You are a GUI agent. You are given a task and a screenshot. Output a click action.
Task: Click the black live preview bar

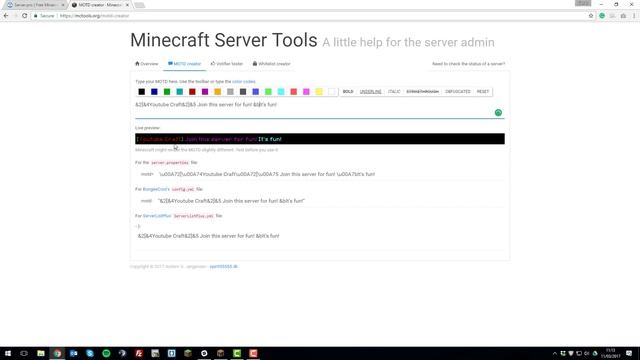(320, 139)
